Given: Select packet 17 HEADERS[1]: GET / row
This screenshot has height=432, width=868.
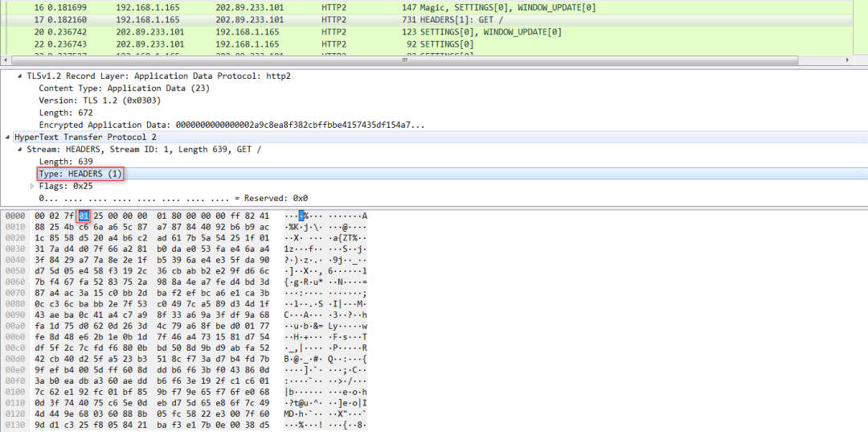Looking at the screenshot, I should 426,20.
